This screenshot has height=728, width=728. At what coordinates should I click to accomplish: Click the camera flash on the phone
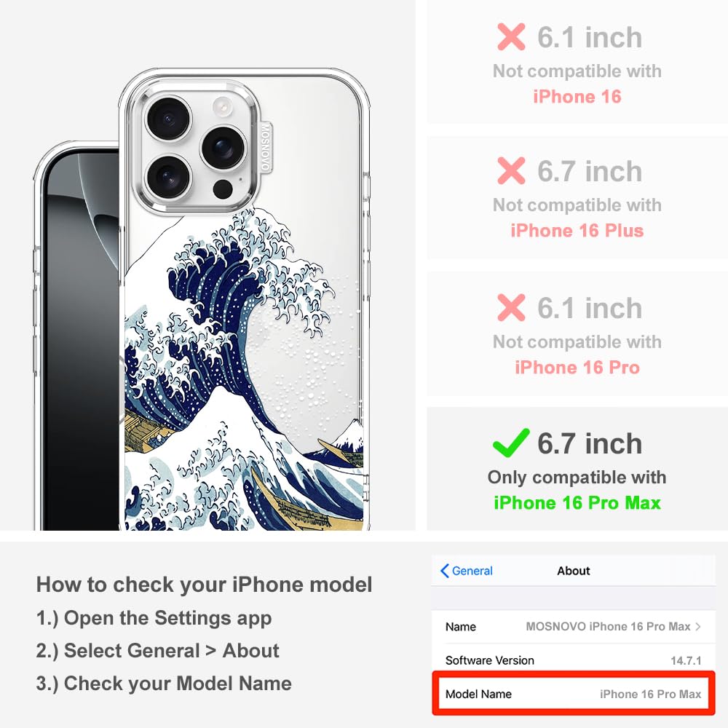click(222, 107)
